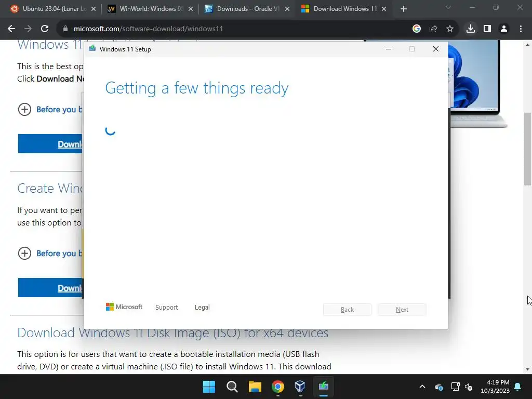Click the muted volume tray icon
This screenshot has height=399, width=532.
(469, 387)
